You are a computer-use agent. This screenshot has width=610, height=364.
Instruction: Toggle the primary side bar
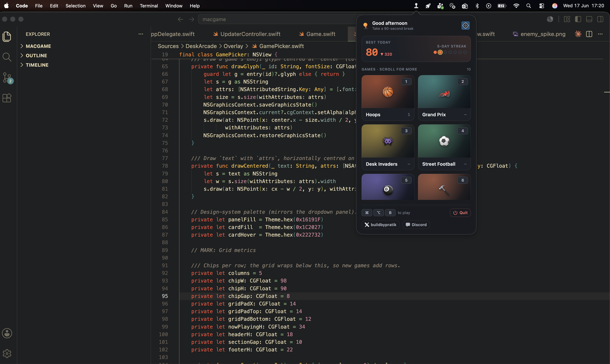point(578,19)
